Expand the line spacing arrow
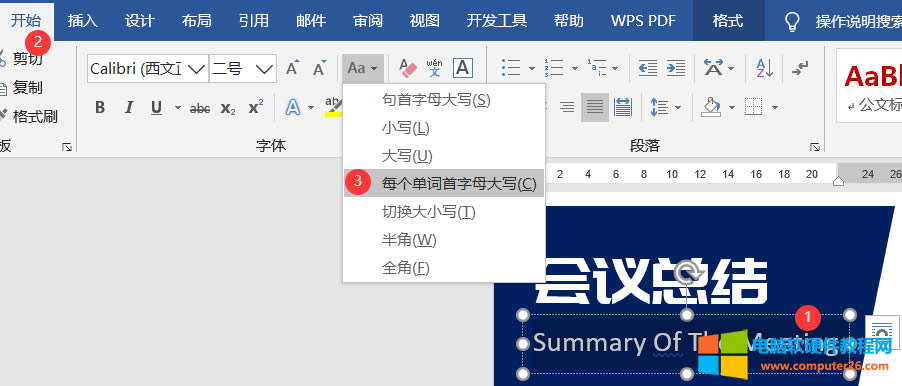Image resolution: width=902 pixels, height=386 pixels. coord(678,108)
